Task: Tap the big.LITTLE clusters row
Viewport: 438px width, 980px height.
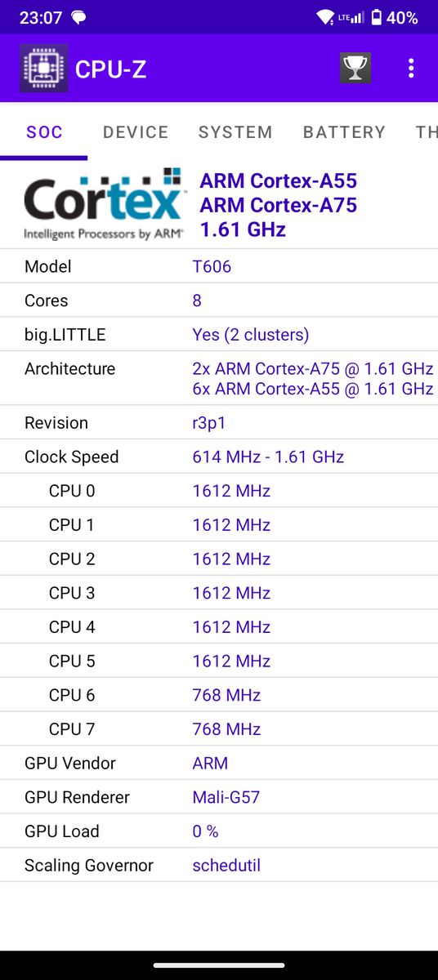Action: pyautogui.click(x=219, y=335)
